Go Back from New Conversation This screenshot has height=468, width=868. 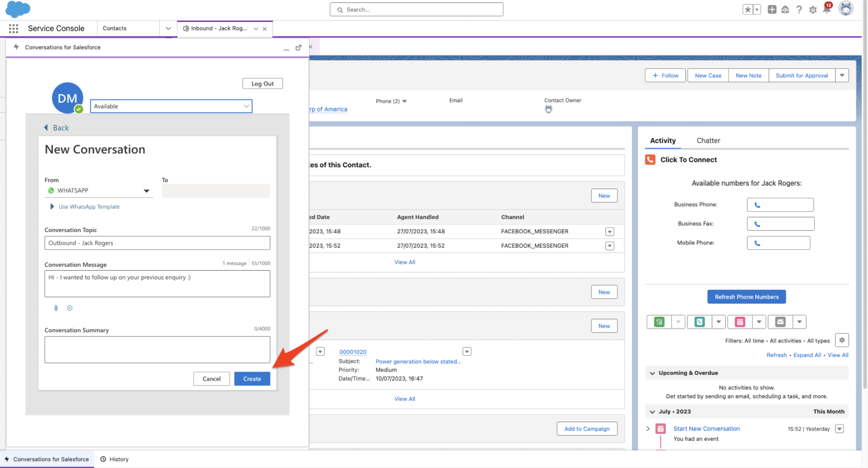pos(57,128)
